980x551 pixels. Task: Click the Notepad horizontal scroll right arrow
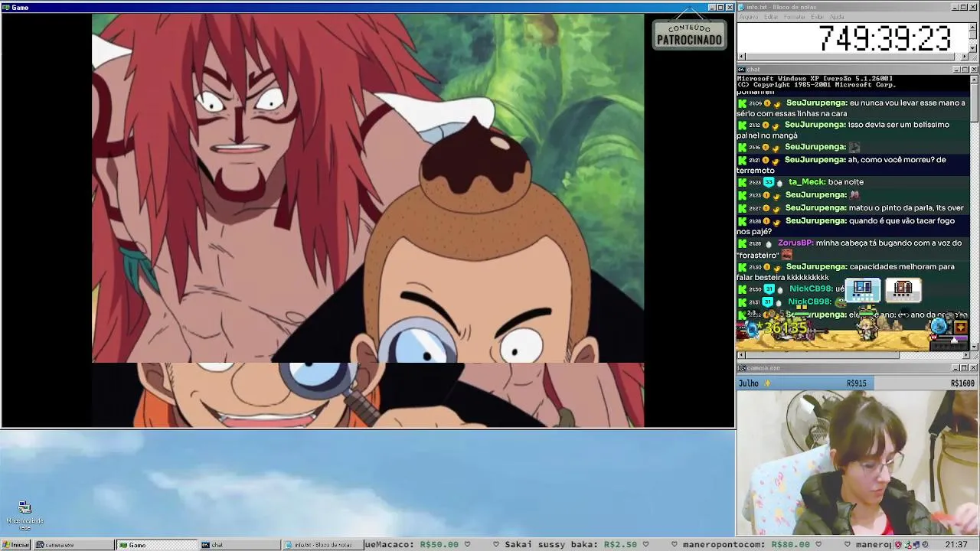pyautogui.click(x=965, y=57)
